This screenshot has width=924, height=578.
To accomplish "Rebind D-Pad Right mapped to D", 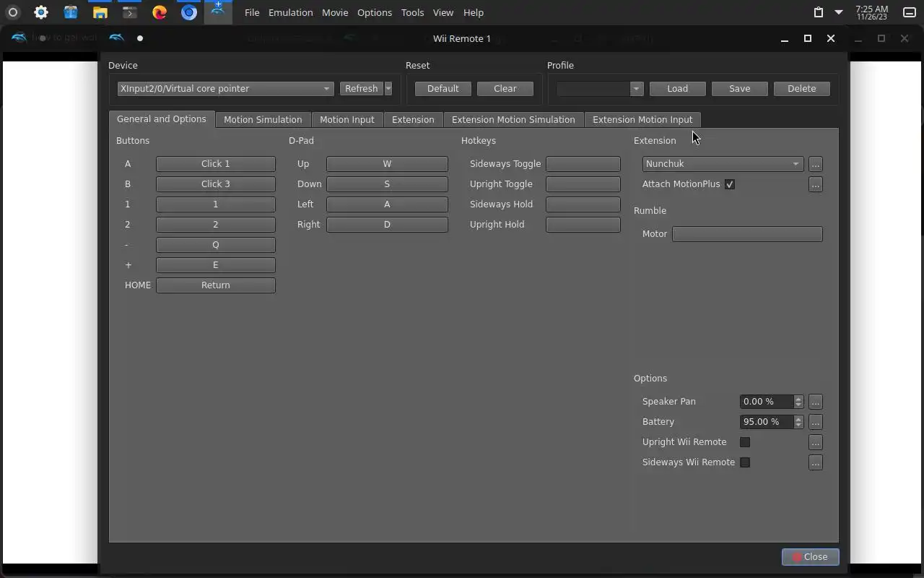I will tap(387, 225).
